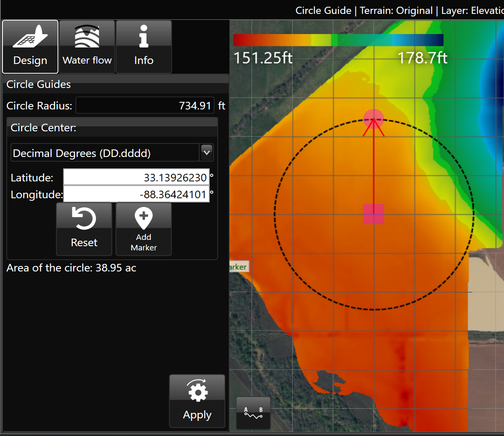Viewport: 504px width, 436px height.
Task: Switch to the Water flow tab
Action: (x=87, y=47)
